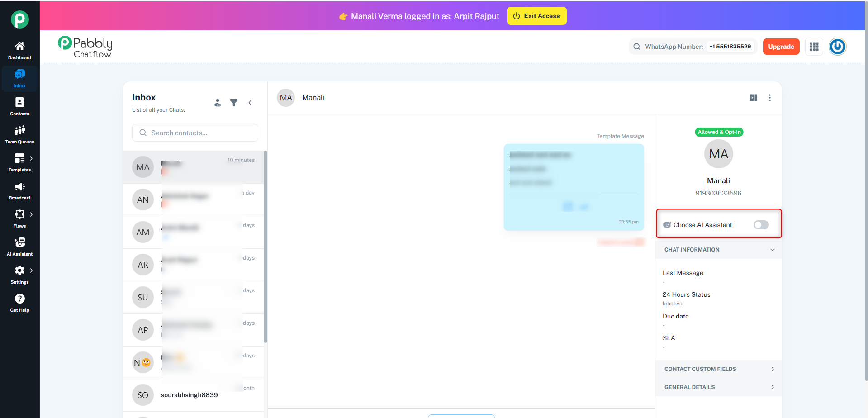Click the WhatsApp number +1 5551835529

[730, 47]
